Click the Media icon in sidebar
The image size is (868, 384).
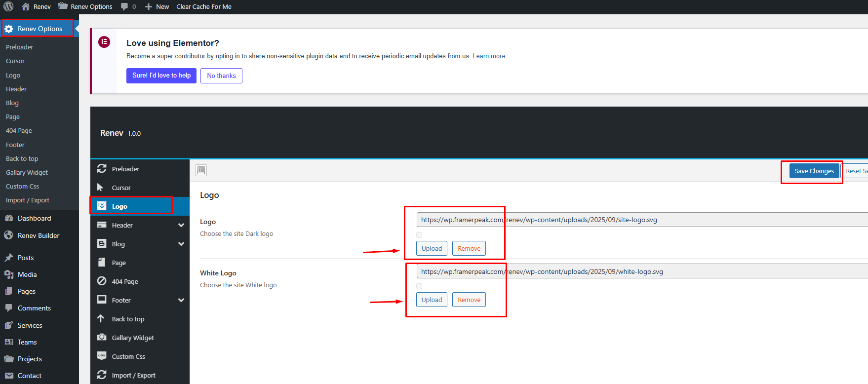9,274
